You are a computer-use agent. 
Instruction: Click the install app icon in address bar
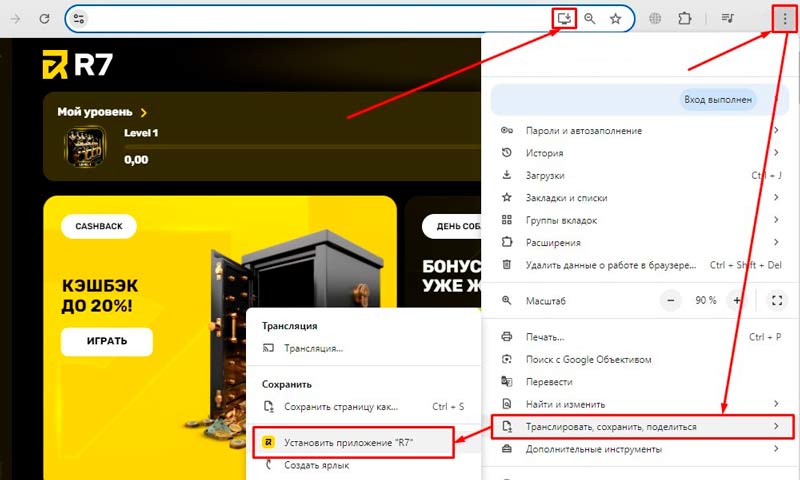coord(567,18)
